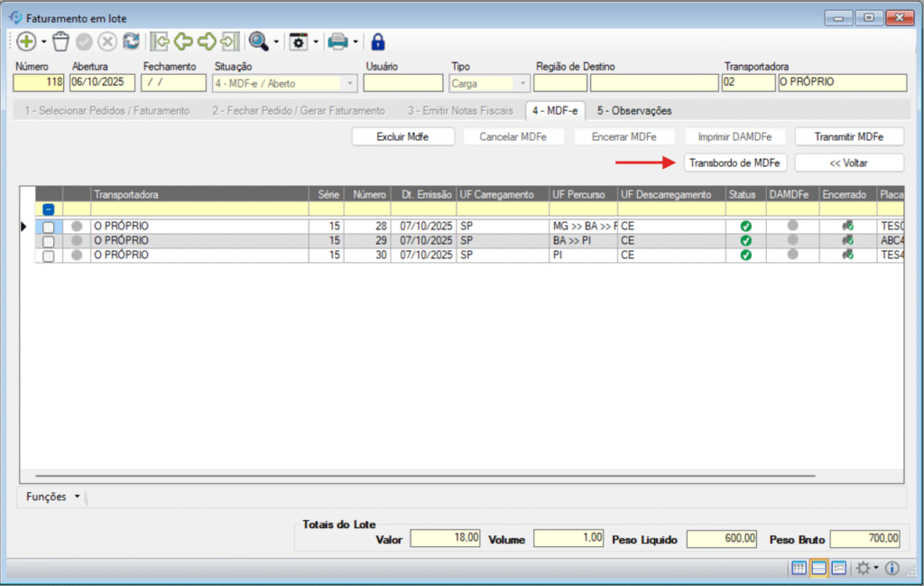Select the 4 - MDF-e tab

(x=557, y=110)
